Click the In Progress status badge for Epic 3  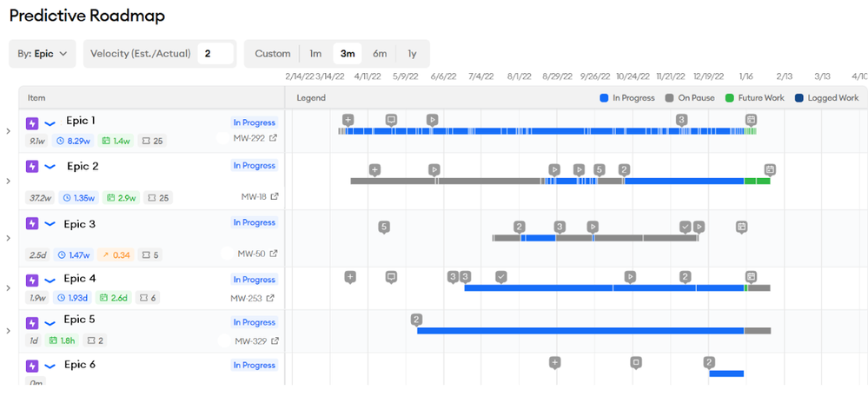(x=254, y=222)
